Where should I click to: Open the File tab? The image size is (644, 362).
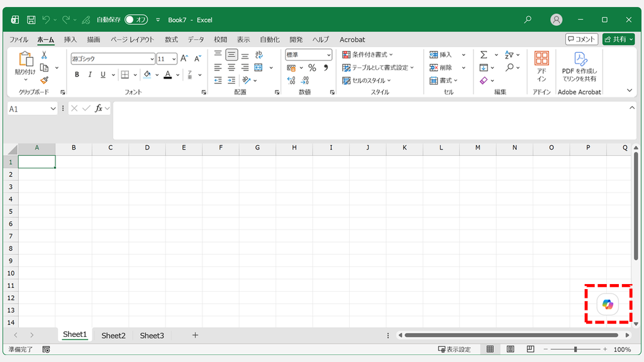pyautogui.click(x=19, y=40)
